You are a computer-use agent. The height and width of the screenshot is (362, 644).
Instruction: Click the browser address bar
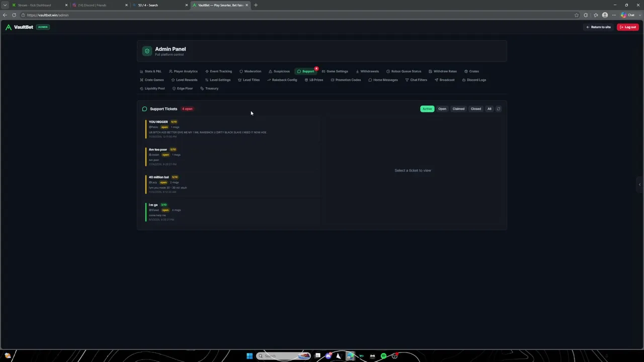tap(297, 15)
